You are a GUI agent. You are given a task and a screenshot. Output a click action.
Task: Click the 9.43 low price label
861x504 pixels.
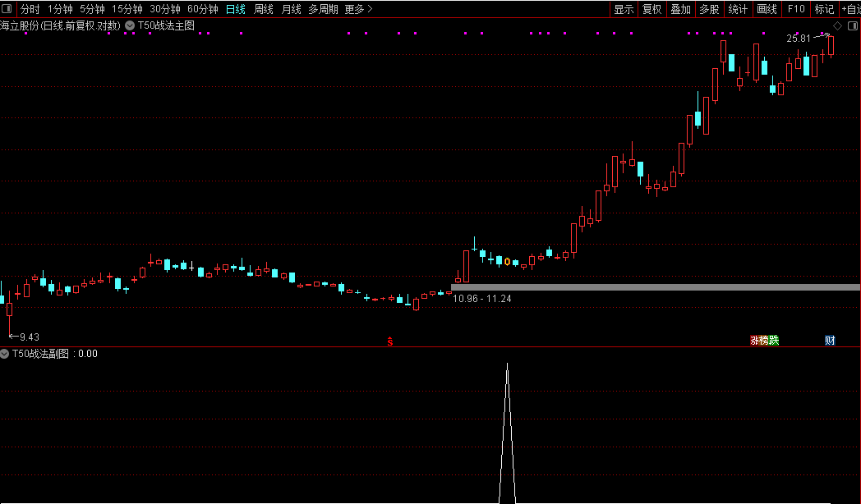pos(30,337)
